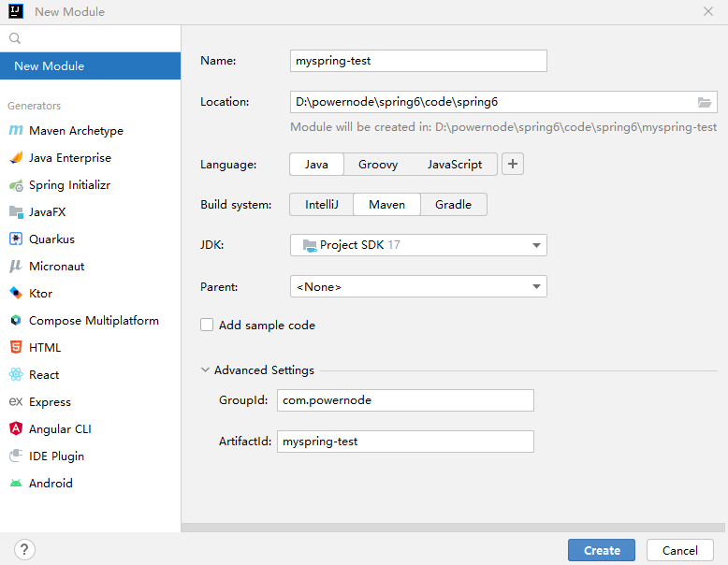This screenshot has height=565, width=728.
Task: Select Spring Initializr generator label
Action: click(69, 185)
